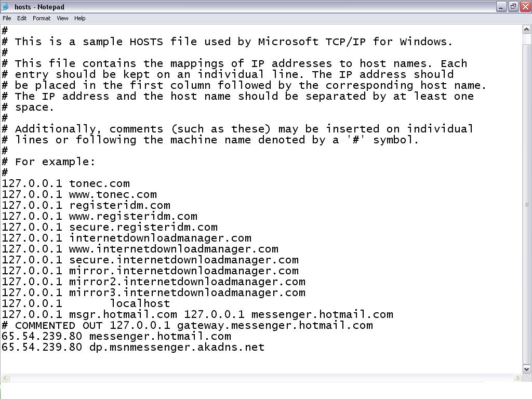The height and width of the screenshot is (399, 532).
Task: Open the File menu
Action: point(7,18)
